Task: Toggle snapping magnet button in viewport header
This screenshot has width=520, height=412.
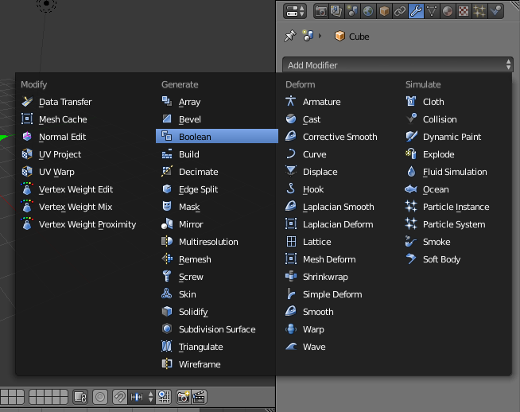Action: 120,397
